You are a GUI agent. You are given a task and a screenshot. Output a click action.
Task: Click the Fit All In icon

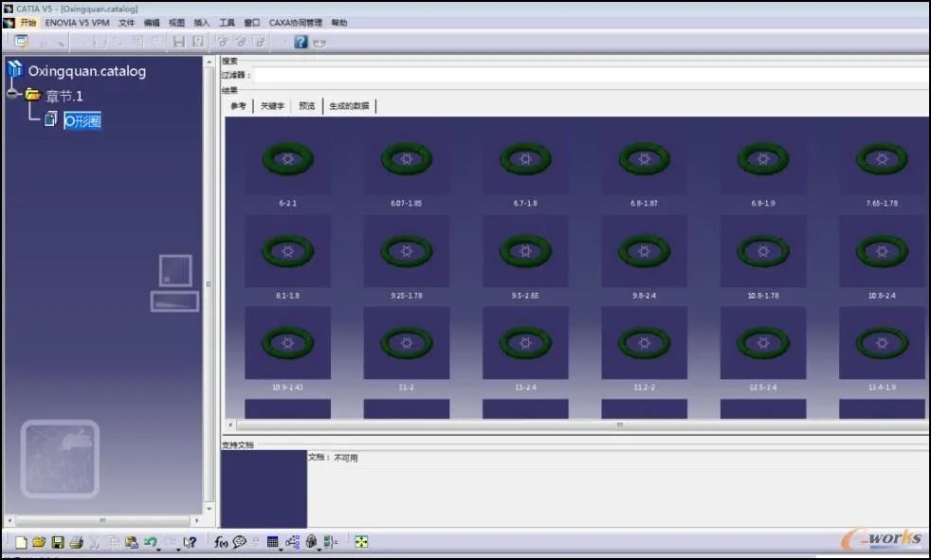click(361, 542)
